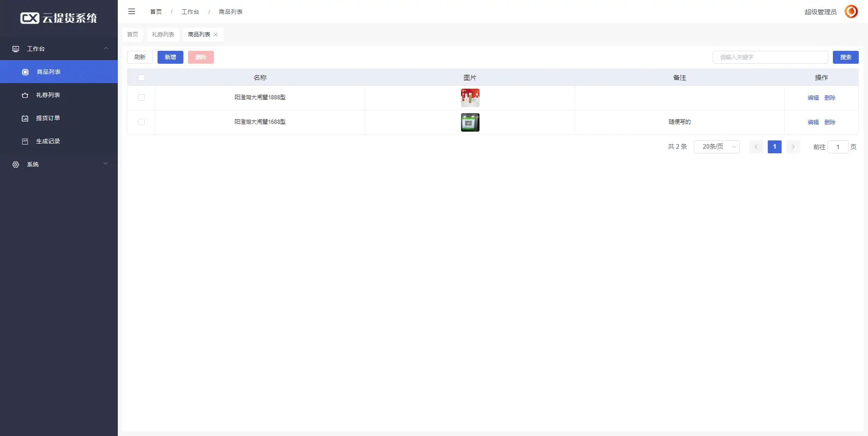Open thumbnail image of 阳澄湖大闸蟹1688型
This screenshot has width=868, height=436.
pyautogui.click(x=470, y=122)
